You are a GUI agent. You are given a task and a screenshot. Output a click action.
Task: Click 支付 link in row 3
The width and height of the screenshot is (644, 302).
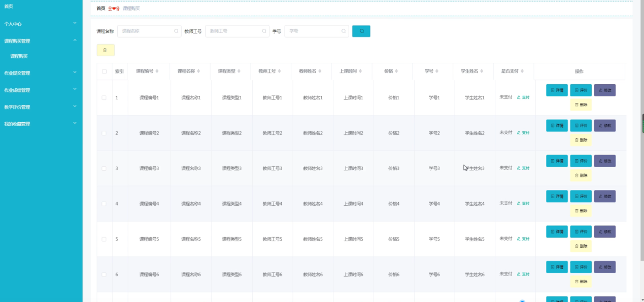coord(523,168)
